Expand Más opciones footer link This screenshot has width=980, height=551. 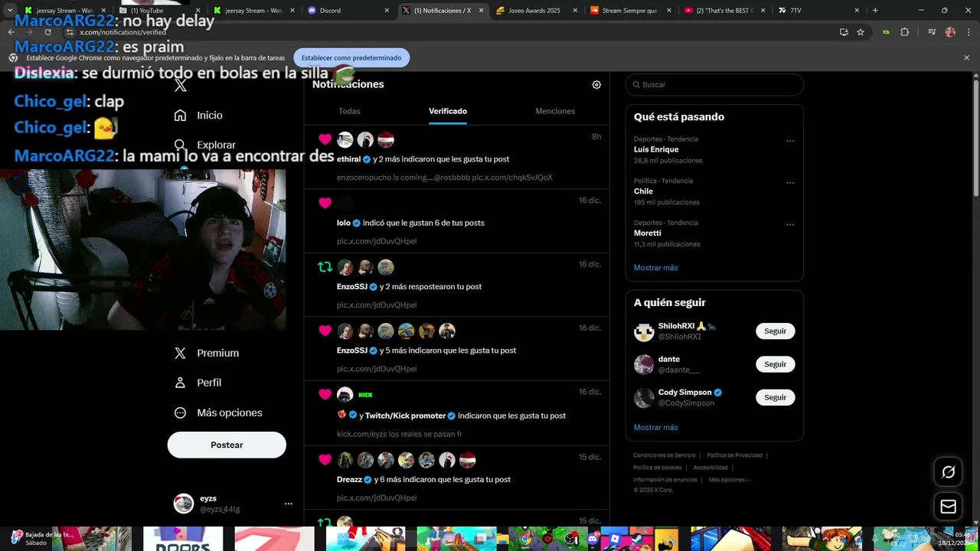point(729,480)
